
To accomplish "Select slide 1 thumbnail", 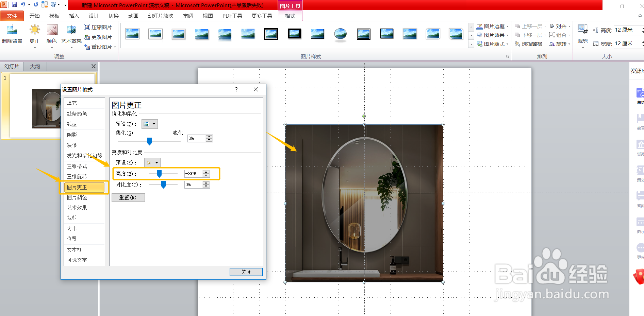I will point(52,106).
